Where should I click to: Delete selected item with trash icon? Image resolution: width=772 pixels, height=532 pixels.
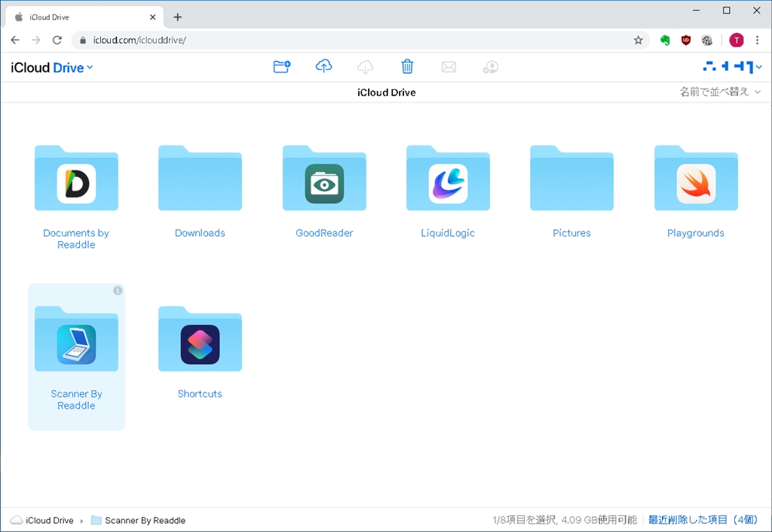pos(407,66)
